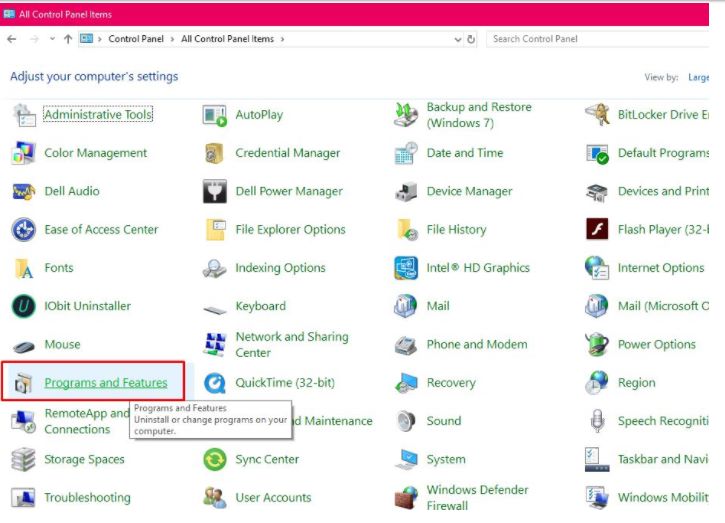
Task: Open the BitLocker Drive Encryption icon
Action: pos(597,115)
